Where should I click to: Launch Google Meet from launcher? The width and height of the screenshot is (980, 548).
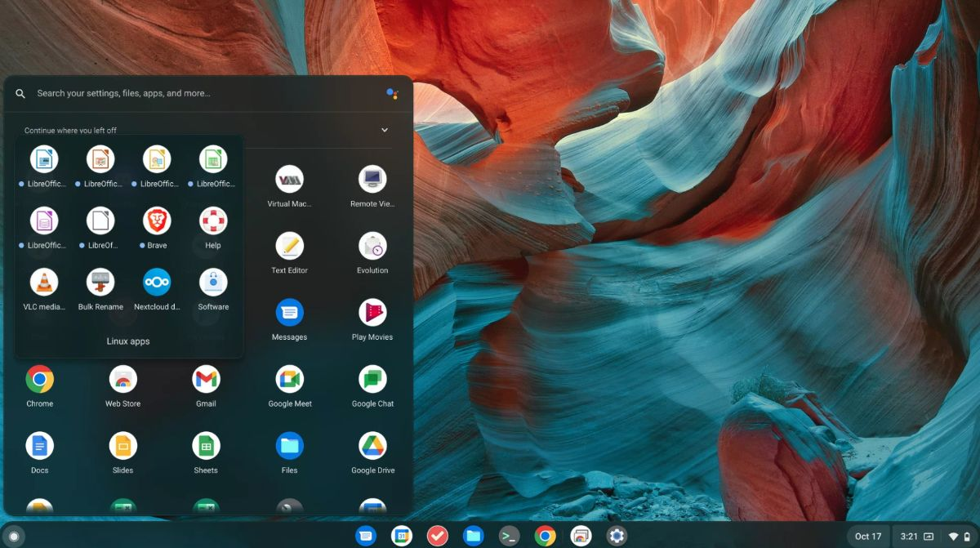[289, 379]
